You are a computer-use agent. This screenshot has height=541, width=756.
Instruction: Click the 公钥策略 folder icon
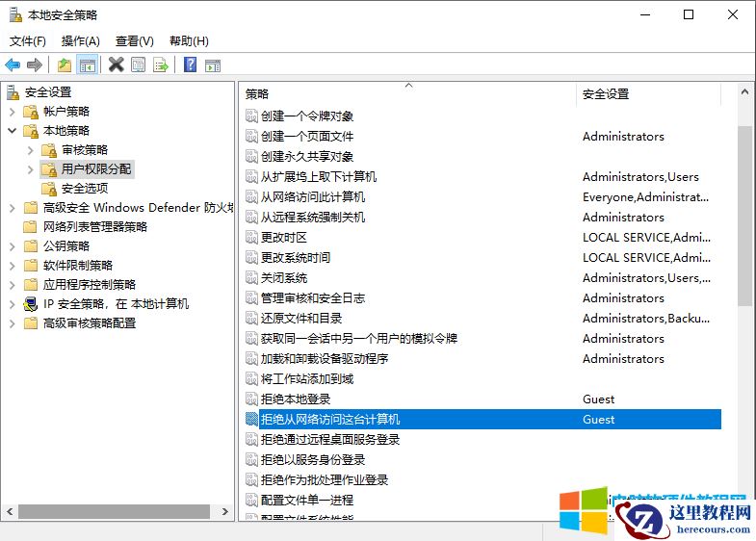[31, 246]
